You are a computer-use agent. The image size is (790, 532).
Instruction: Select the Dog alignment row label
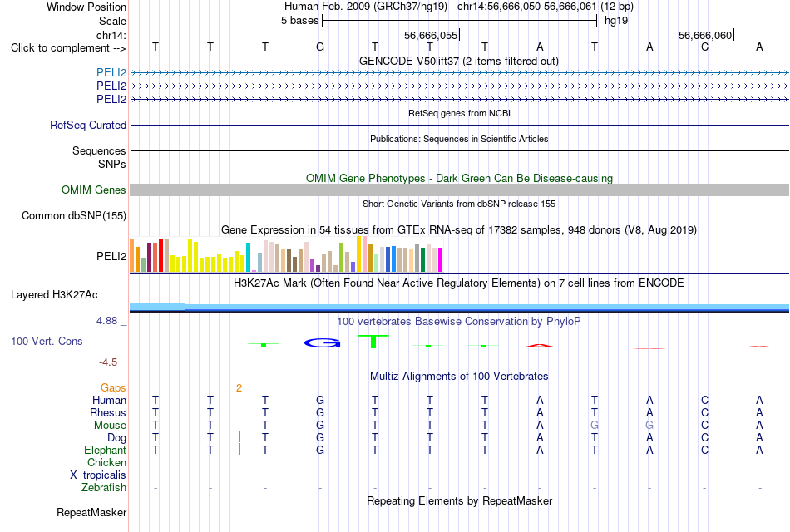pos(116,438)
